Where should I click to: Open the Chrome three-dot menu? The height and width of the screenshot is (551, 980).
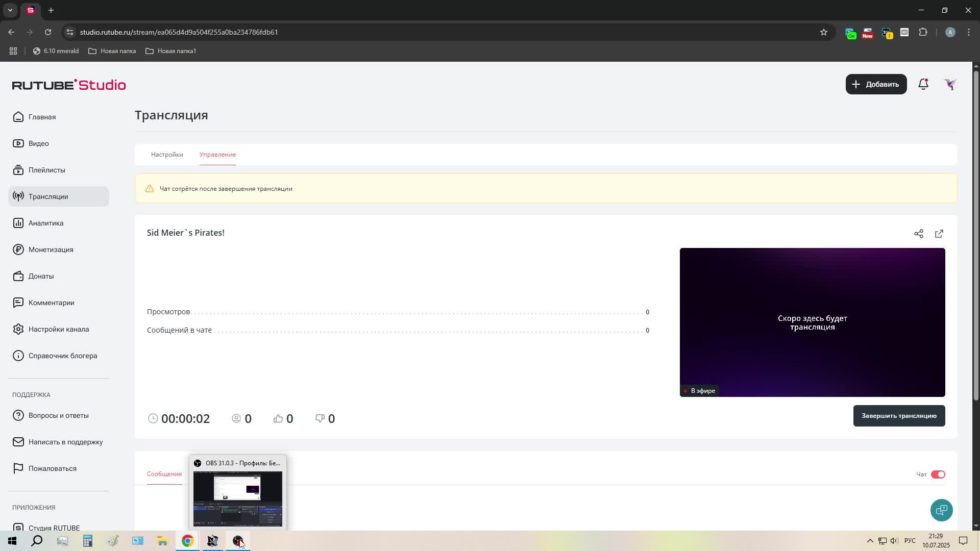click(969, 32)
